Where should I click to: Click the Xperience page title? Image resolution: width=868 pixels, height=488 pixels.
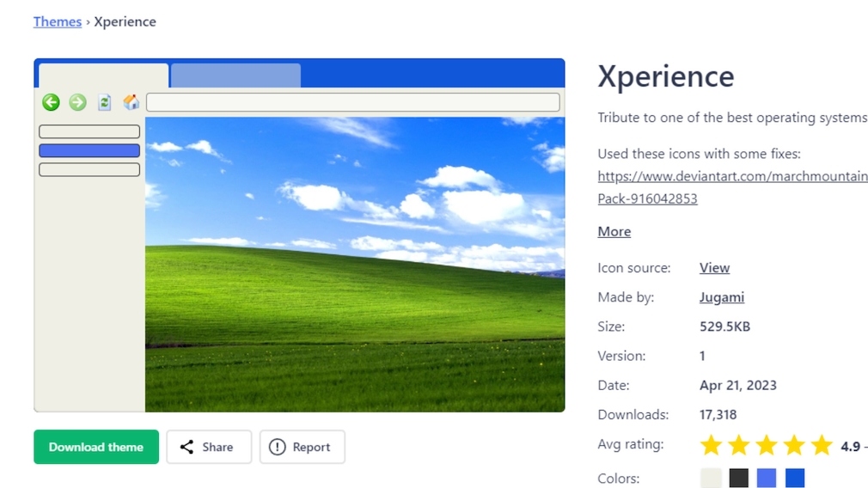[x=666, y=76]
